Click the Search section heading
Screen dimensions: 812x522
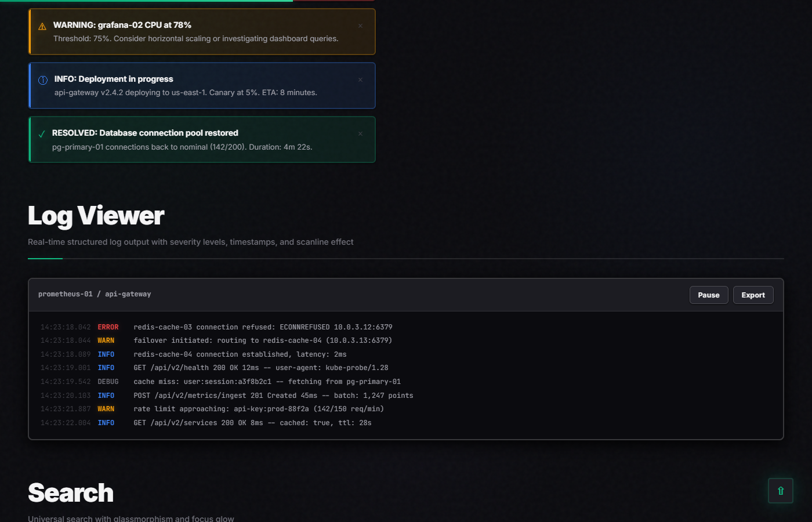point(71,493)
